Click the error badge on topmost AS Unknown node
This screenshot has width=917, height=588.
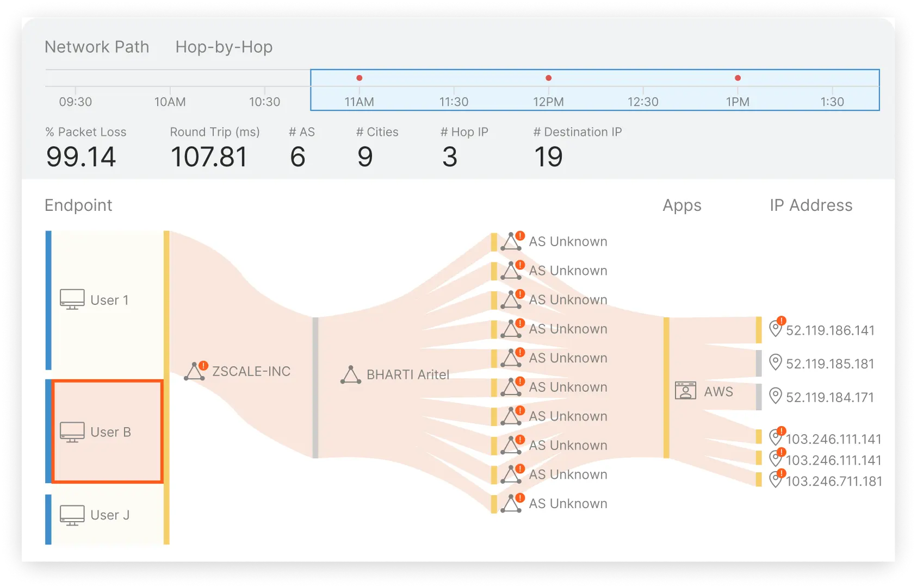[x=519, y=235]
